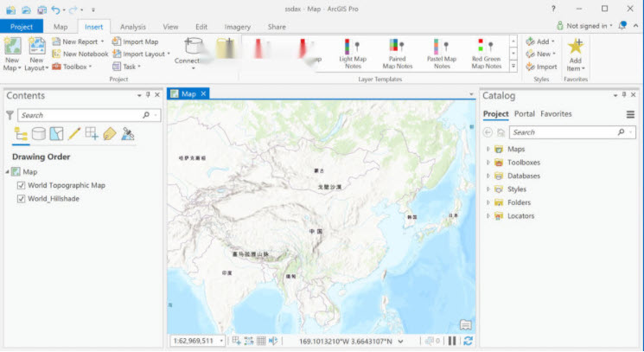644x352 pixels.
Task: Pause map drawing in status bar
Action: point(451,341)
